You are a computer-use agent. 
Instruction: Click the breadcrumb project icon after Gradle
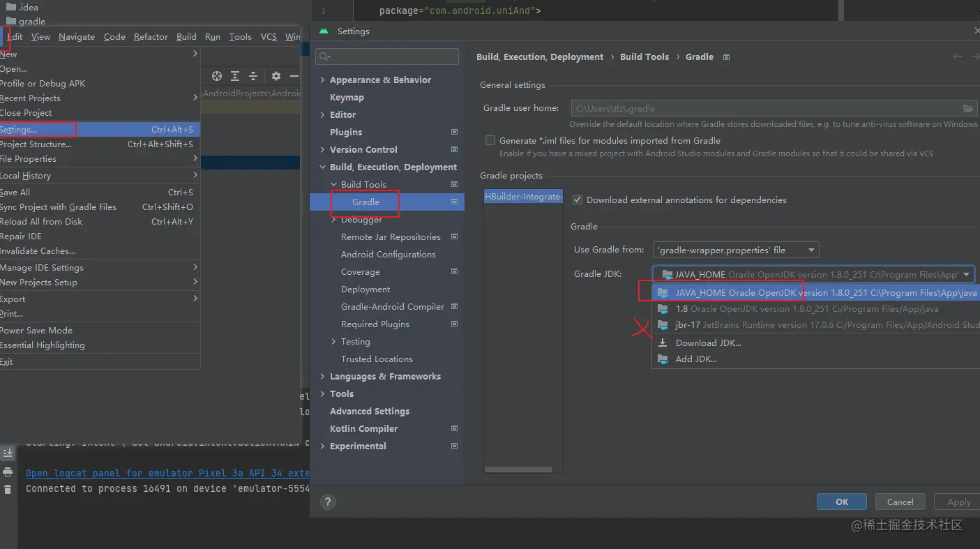[x=726, y=57]
